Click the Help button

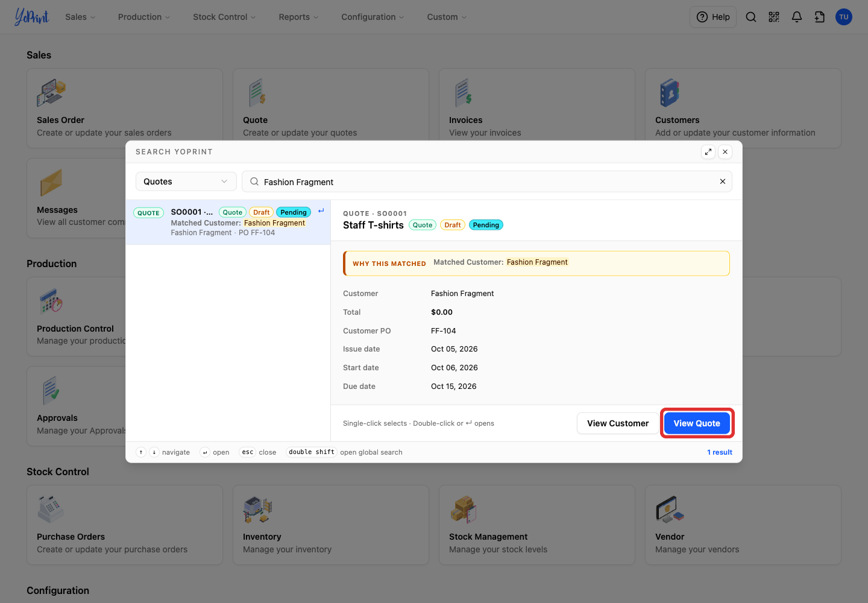pyautogui.click(x=713, y=17)
